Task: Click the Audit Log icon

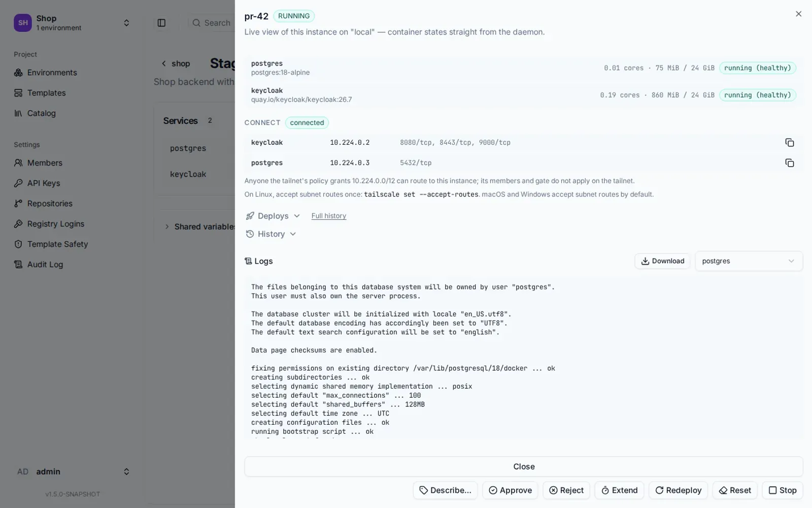Action: pyautogui.click(x=18, y=265)
